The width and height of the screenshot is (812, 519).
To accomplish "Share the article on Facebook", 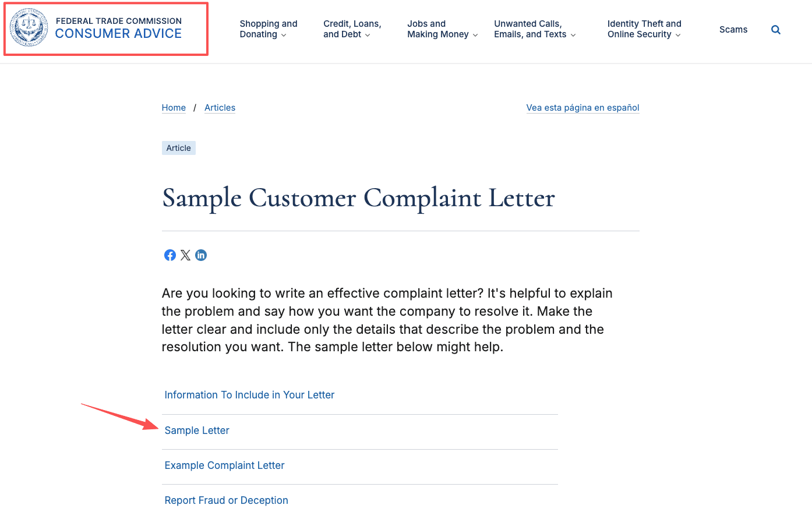I will coord(170,255).
